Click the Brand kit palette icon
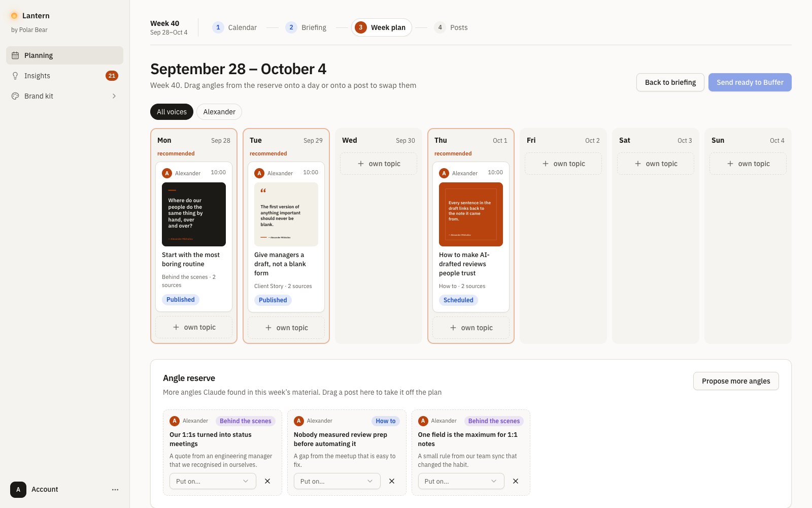 pos(15,96)
